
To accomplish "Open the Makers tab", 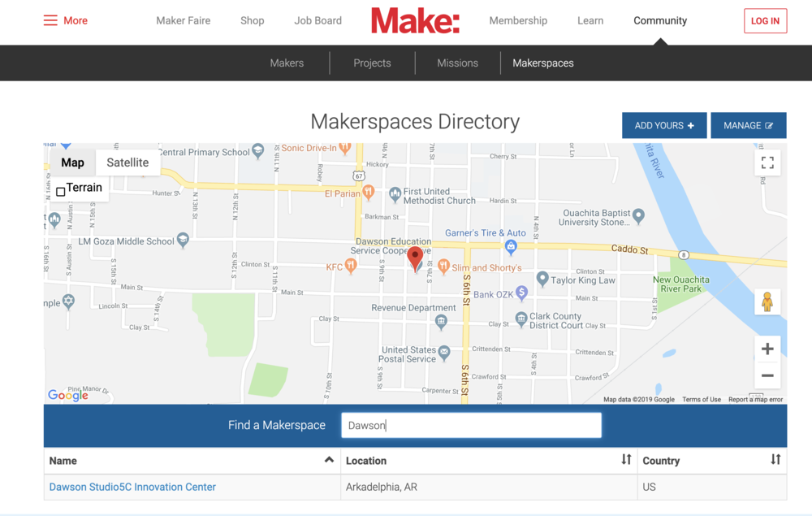I will click(x=287, y=63).
